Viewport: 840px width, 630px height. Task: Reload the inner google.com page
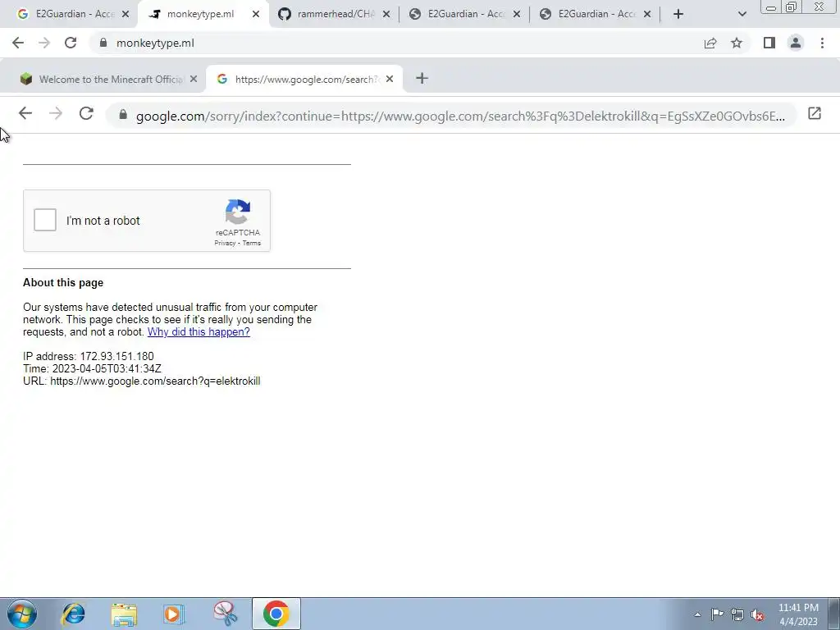click(x=86, y=113)
